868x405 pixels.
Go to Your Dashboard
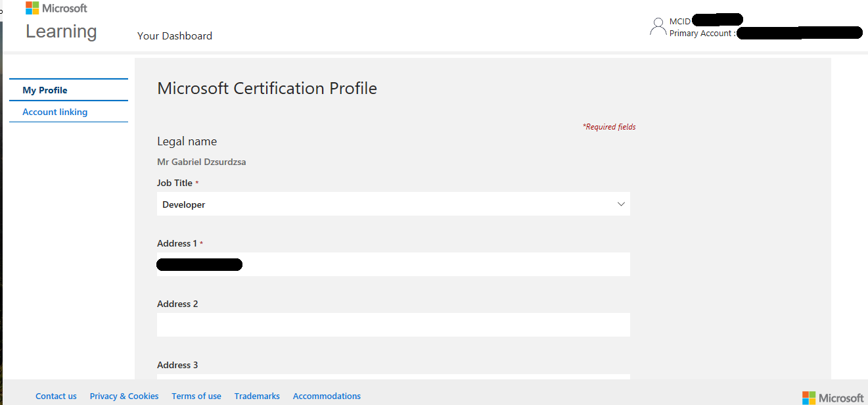click(x=175, y=36)
